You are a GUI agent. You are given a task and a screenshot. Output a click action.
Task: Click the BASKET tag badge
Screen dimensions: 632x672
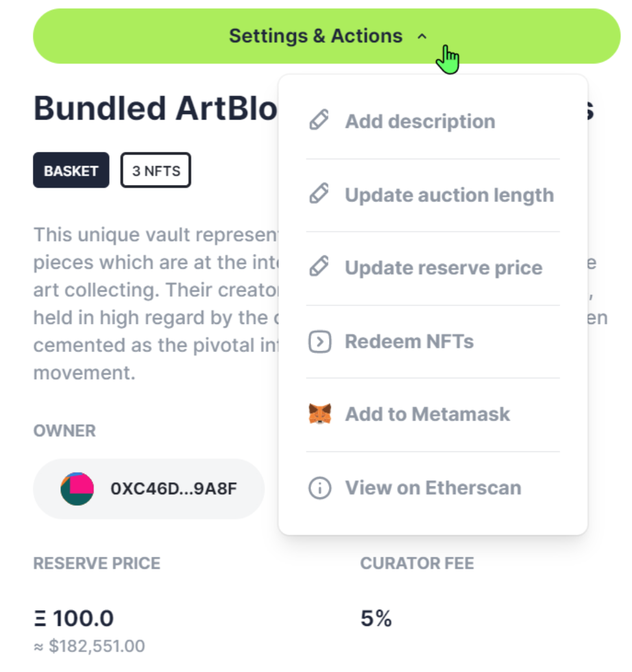(x=71, y=170)
